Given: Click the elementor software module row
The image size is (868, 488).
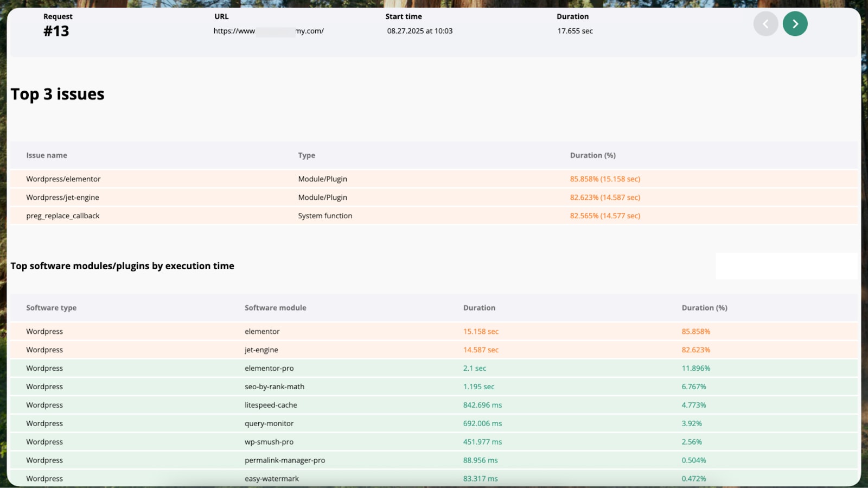Looking at the screenshot, I should click(262, 332).
